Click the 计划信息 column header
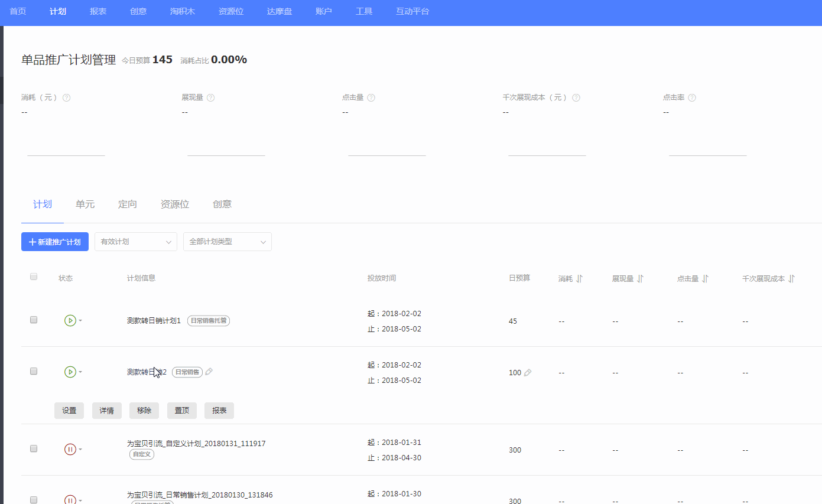This screenshot has width=822, height=504. [141, 278]
